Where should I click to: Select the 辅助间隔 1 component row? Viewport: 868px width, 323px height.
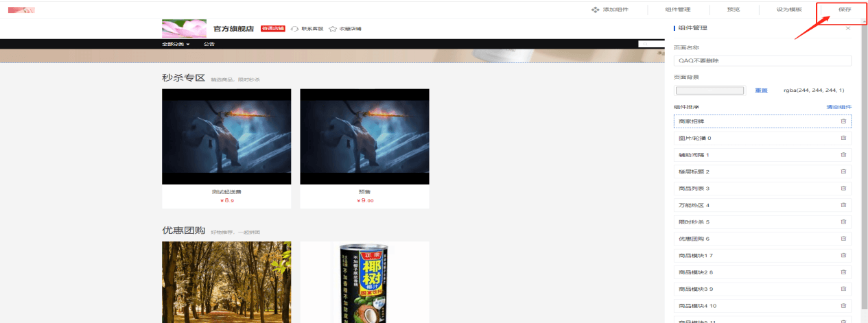pos(762,154)
